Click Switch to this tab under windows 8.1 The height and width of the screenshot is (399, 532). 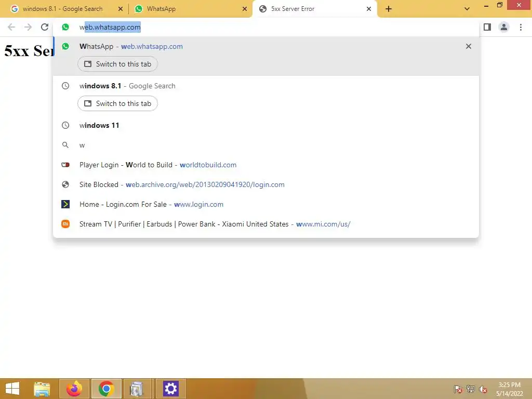point(117,103)
